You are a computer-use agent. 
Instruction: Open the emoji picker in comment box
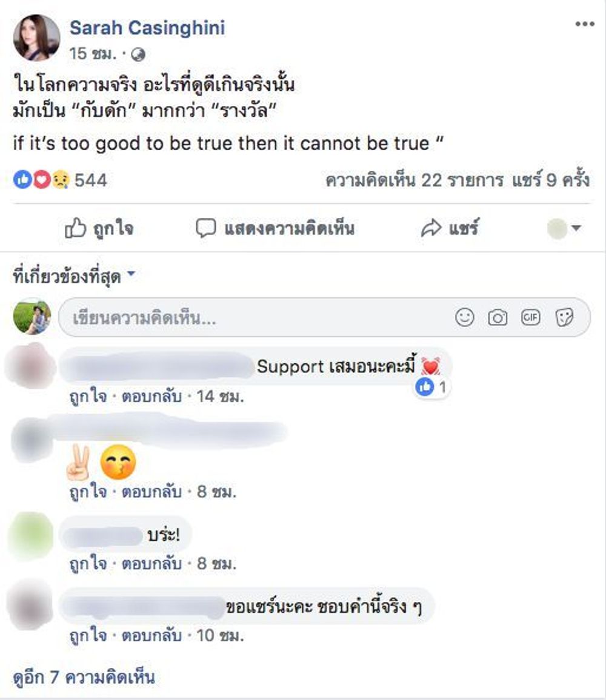tap(464, 317)
